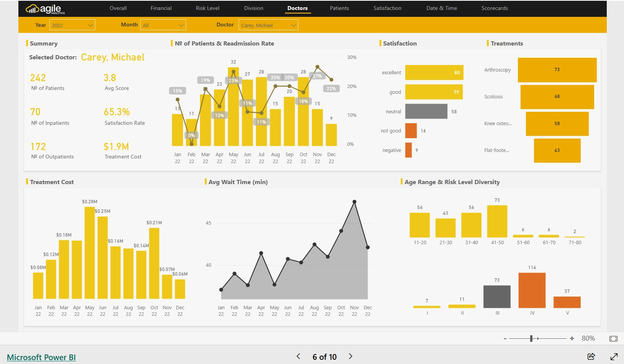The image size is (624, 364).
Task: Select the $0.21M October treatment cost bar
Action: pyautogui.click(x=154, y=263)
